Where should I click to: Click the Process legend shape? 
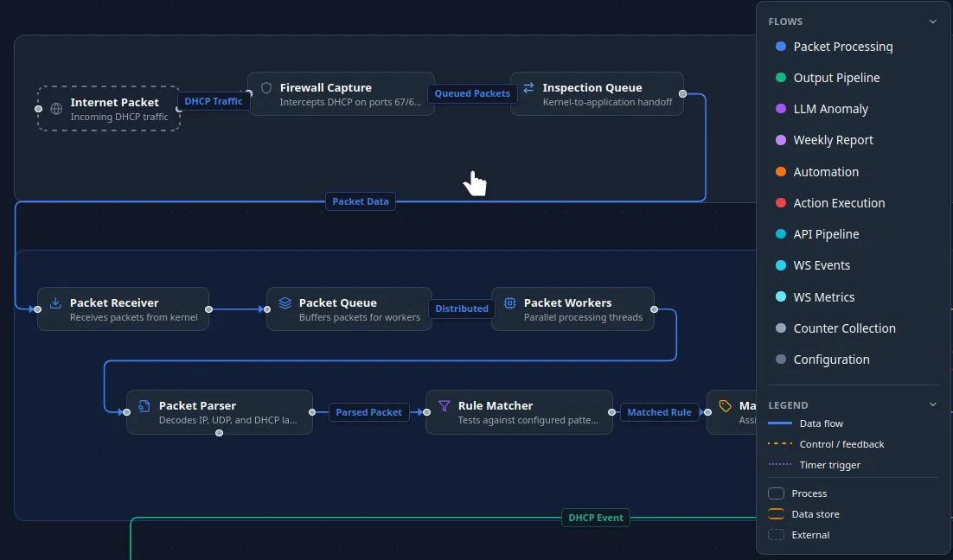(776, 493)
